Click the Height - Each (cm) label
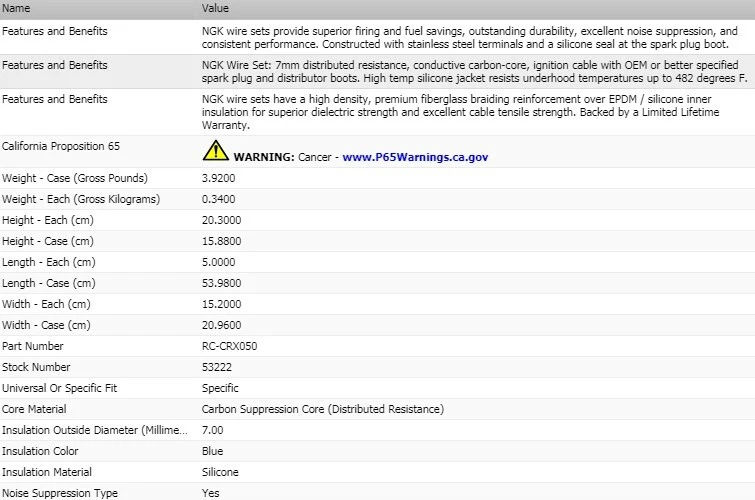Viewport: 755px width, 500px height. [x=48, y=220]
